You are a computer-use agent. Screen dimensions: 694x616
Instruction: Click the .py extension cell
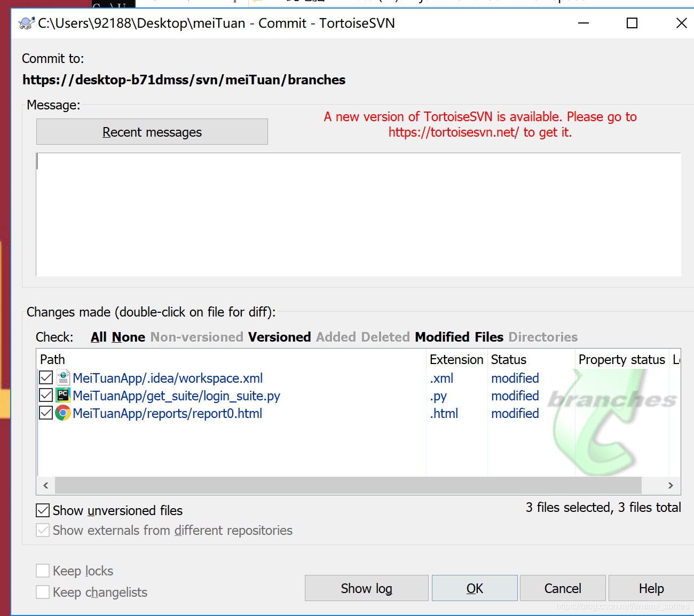[x=438, y=396]
